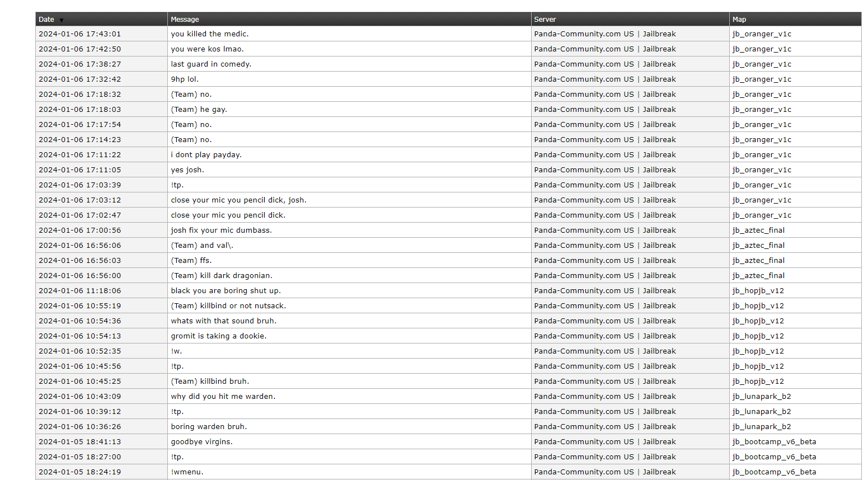Click the Map column header
This screenshot has width=868, height=480.
(x=739, y=20)
